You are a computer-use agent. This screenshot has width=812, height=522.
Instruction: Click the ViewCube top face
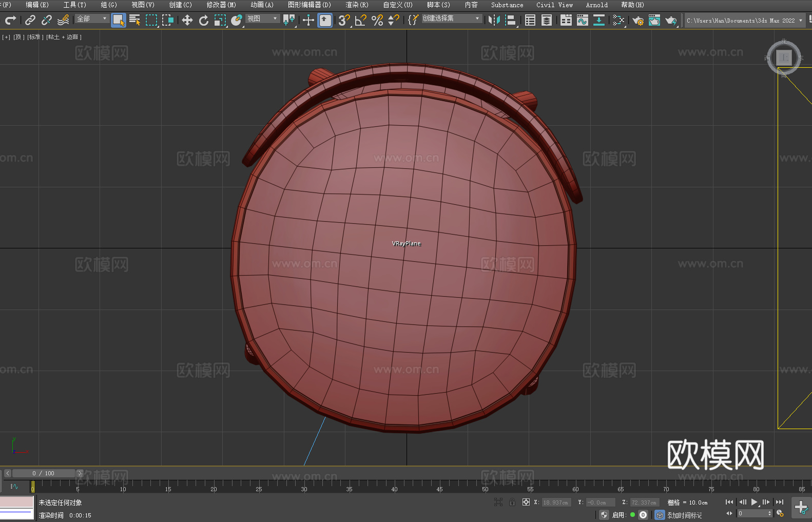pyautogui.click(x=784, y=57)
